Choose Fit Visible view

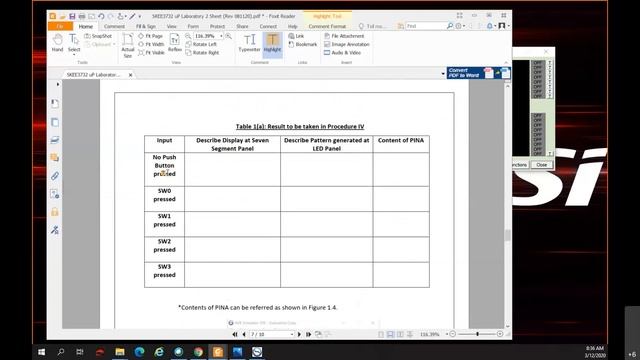pos(151,53)
